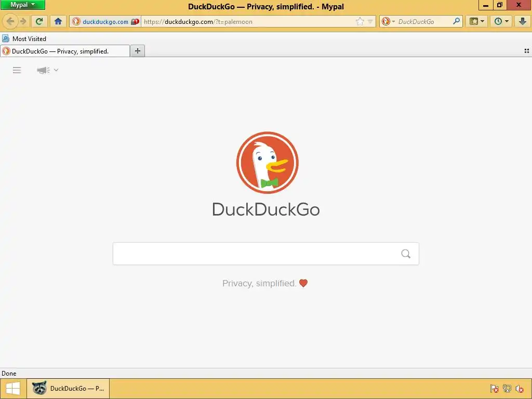Go back to the previous page
This screenshot has width=532, height=399.
tap(10, 22)
